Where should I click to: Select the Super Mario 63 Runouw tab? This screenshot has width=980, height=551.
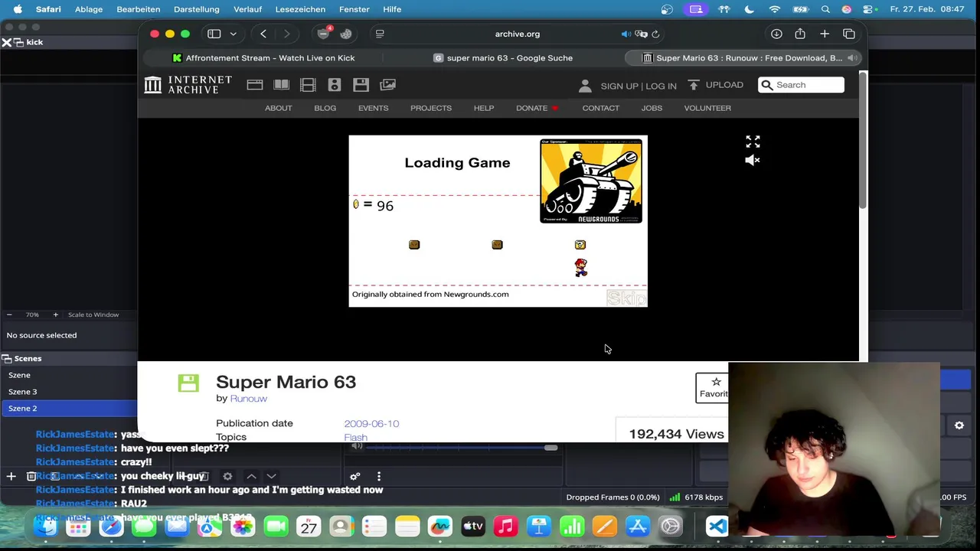pos(743,58)
